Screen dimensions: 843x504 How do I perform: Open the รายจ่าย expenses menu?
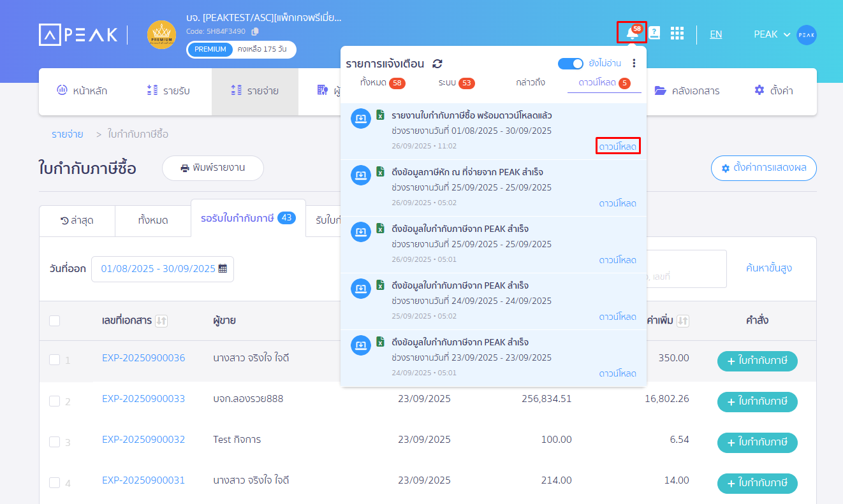tap(255, 91)
